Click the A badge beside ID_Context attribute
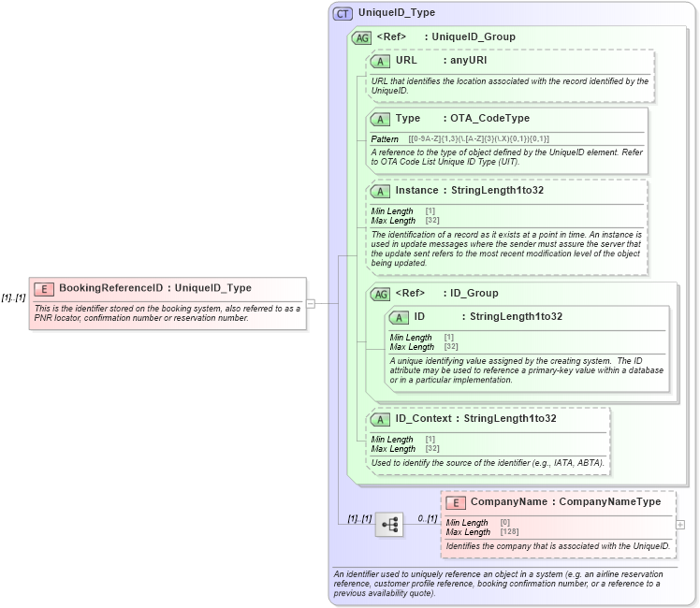 (380, 420)
